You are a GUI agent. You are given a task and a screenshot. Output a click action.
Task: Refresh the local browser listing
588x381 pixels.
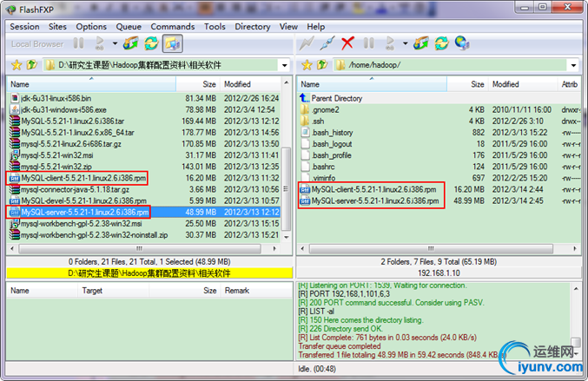pos(151,43)
